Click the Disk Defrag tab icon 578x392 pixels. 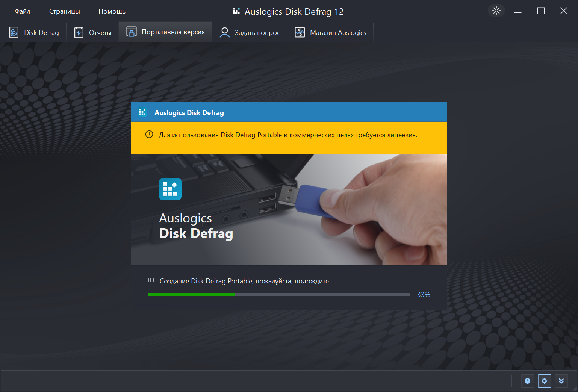click(14, 32)
